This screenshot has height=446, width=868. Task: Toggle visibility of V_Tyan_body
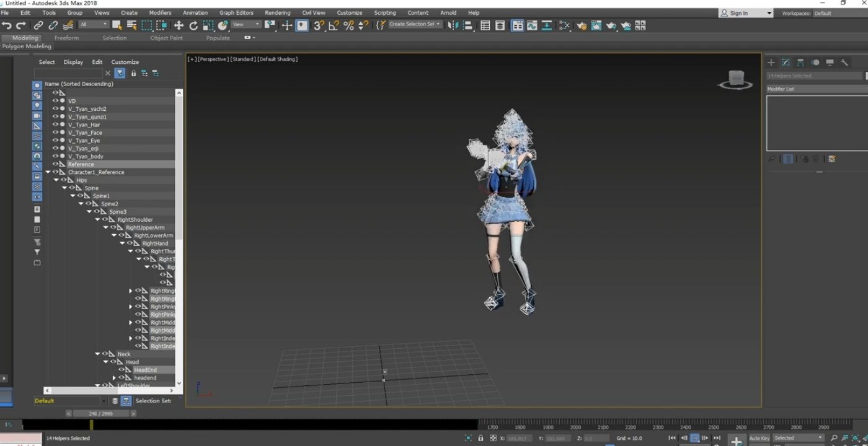click(x=55, y=156)
